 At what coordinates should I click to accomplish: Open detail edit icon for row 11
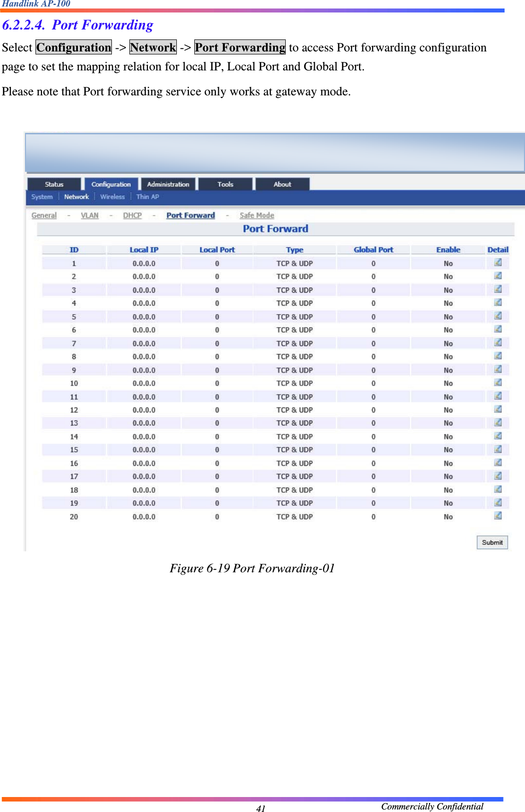pyautogui.click(x=498, y=396)
